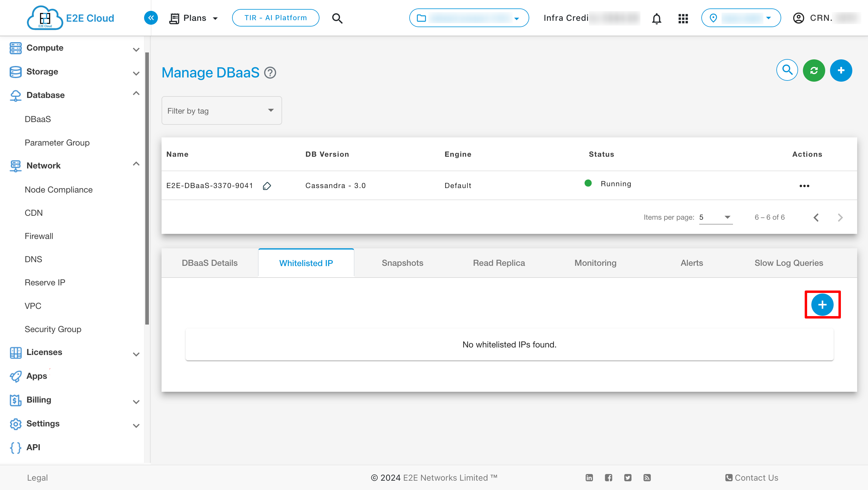Click Contact Us in footer

pos(752,478)
